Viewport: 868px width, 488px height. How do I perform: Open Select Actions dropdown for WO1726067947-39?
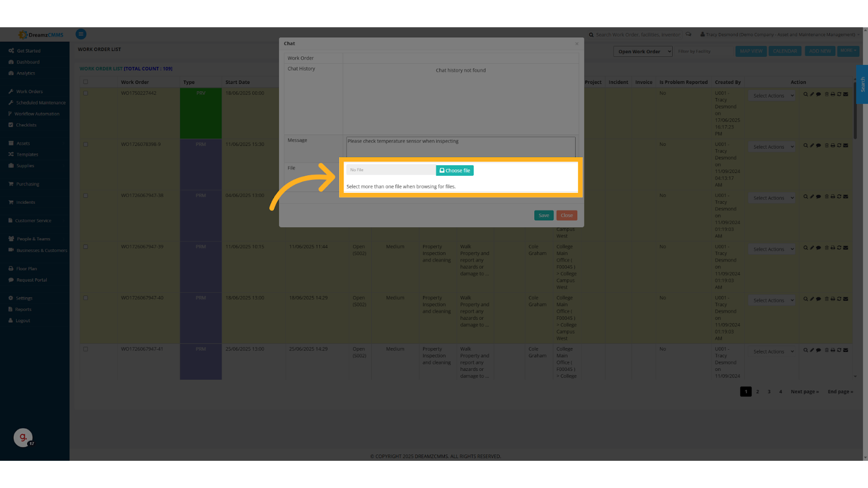(772, 249)
